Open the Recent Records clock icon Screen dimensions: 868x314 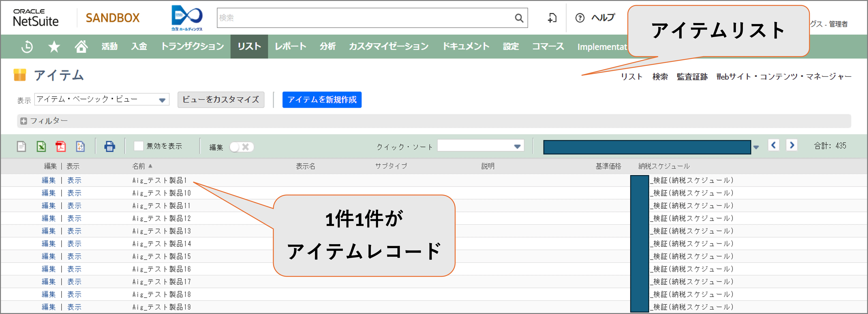tap(27, 46)
